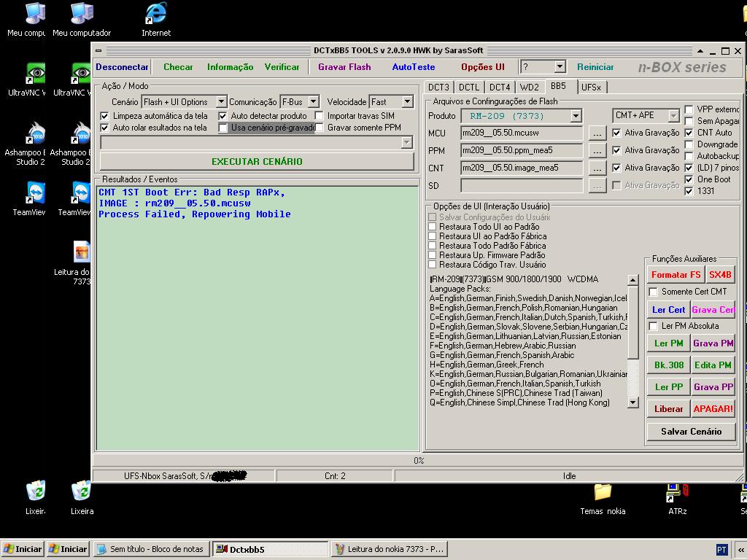Switch to the DCTL tab

point(469,87)
